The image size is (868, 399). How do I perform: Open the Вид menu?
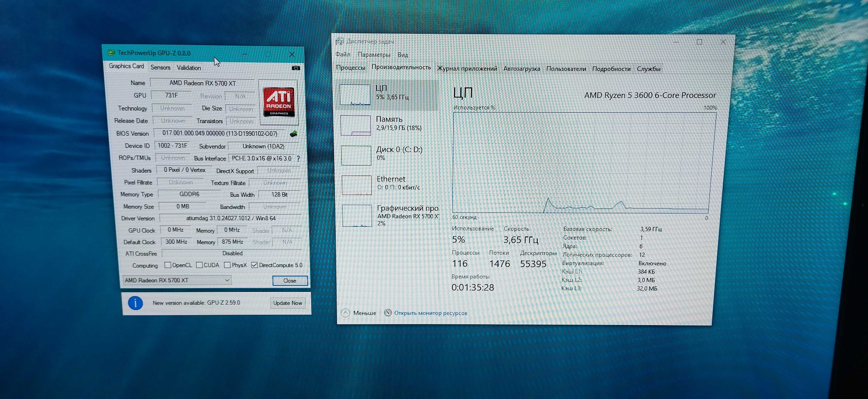pos(403,55)
